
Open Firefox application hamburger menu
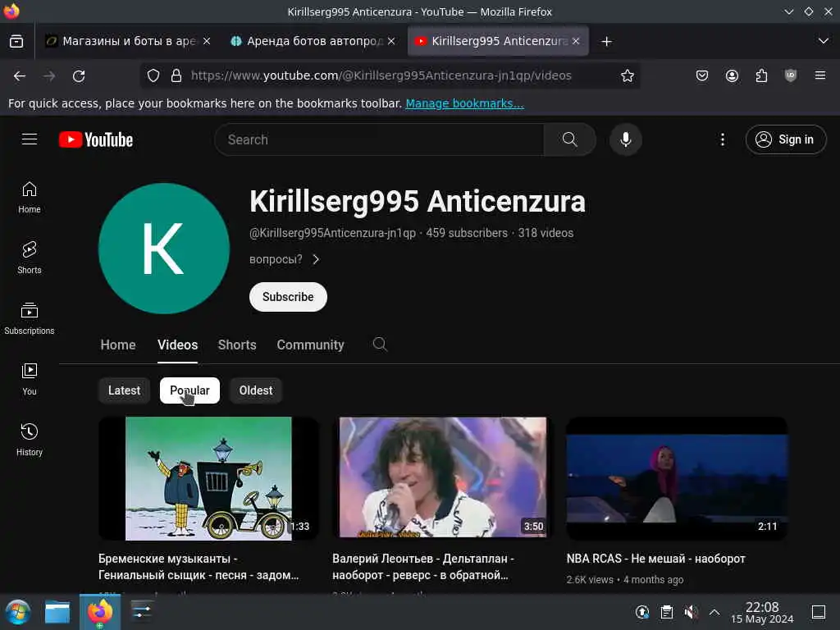(x=820, y=76)
